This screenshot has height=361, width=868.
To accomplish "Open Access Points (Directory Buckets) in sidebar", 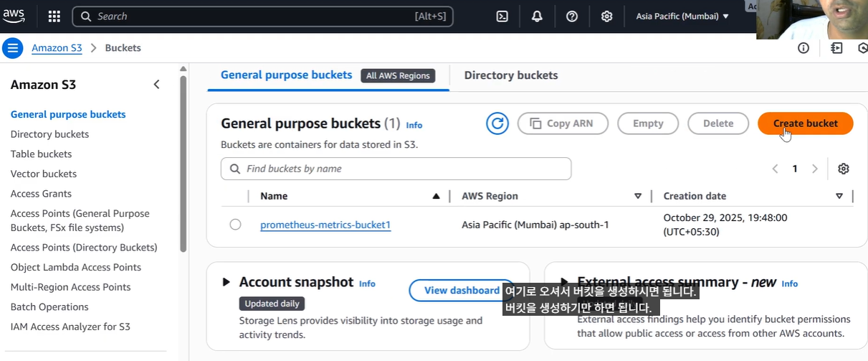I will coord(84,248).
